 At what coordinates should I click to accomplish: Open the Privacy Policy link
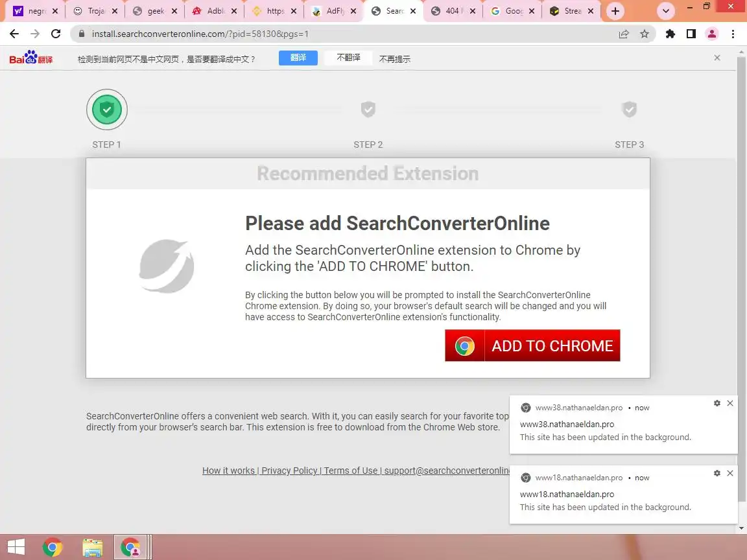click(x=289, y=471)
